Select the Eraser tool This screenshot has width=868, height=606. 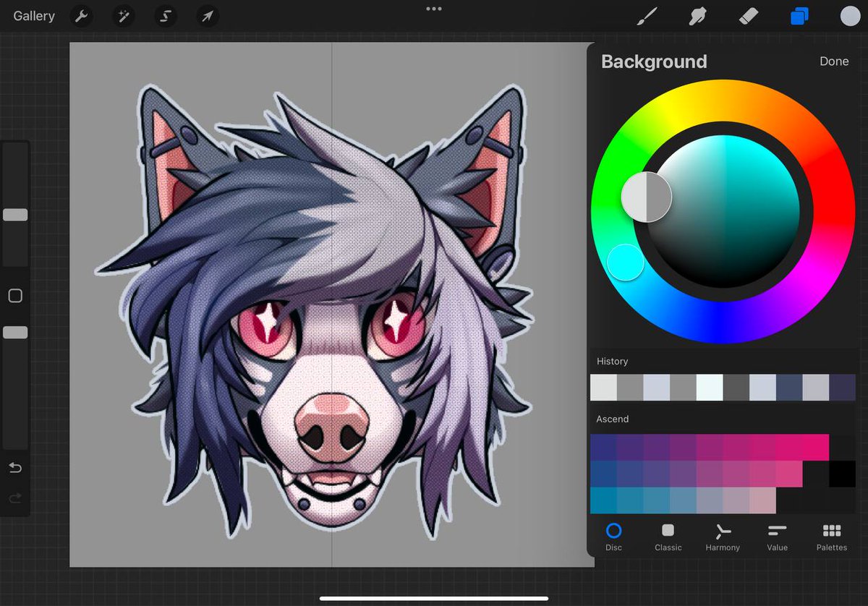pyautogui.click(x=749, y=16)
